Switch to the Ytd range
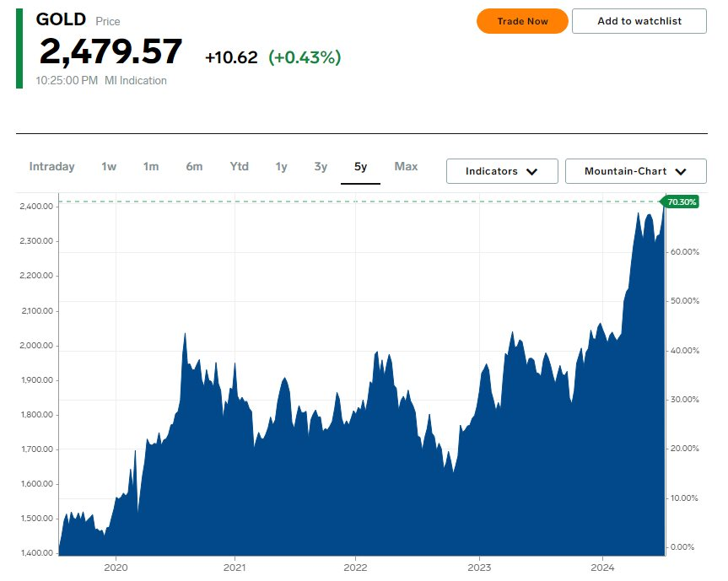 pos(239,167)
